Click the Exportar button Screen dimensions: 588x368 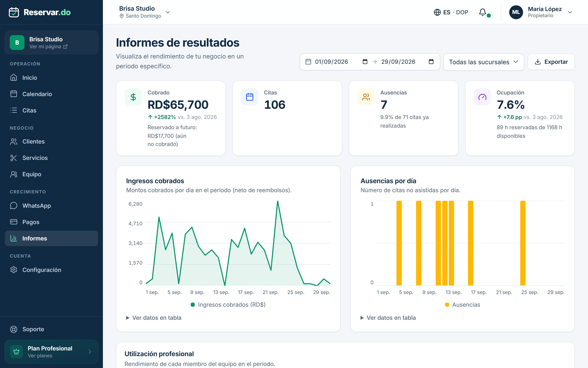pos(551,62)
